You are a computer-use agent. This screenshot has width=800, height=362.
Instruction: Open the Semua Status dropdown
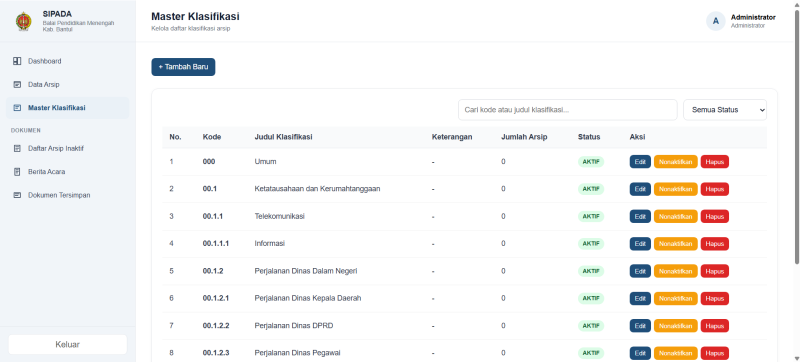tap(724, 110)
